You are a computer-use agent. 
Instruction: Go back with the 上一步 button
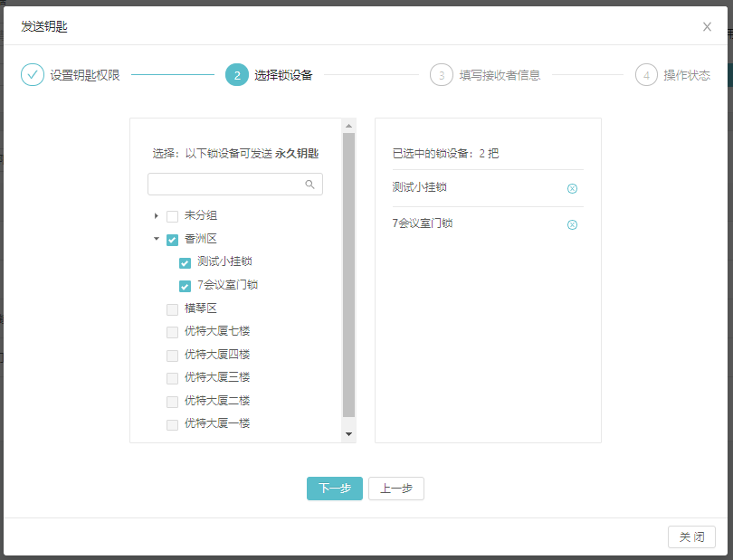pyautogui.click(x=396, y=489)
